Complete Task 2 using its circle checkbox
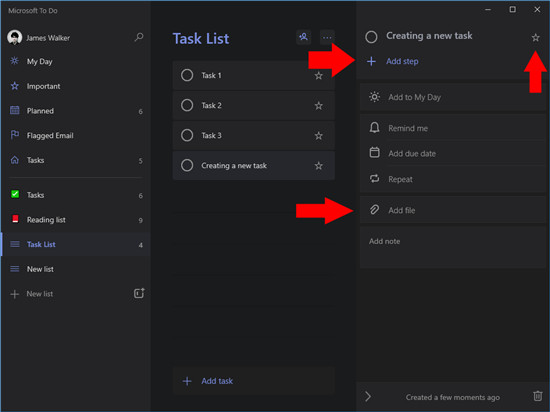 [x=187, y=105]
